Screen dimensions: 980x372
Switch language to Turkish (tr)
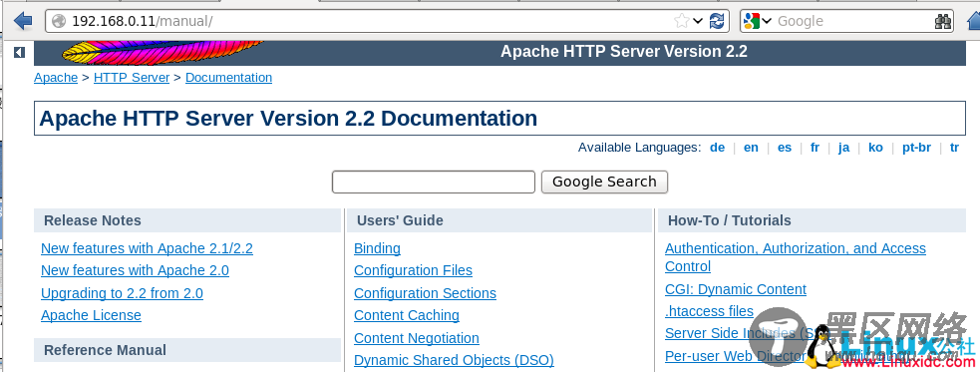(954, 148)
